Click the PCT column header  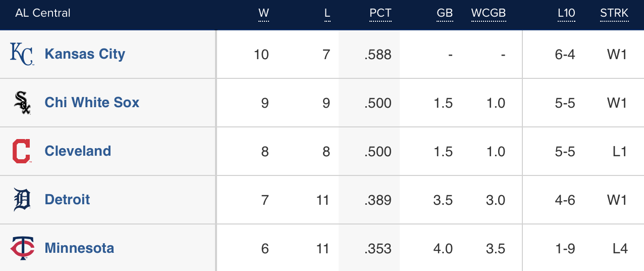pos(380,13)
